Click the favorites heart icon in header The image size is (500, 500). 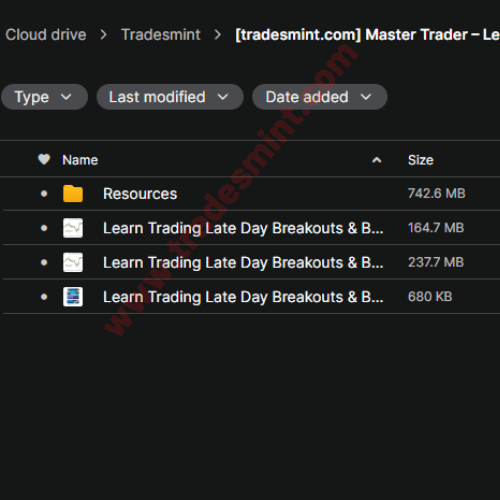44,160
